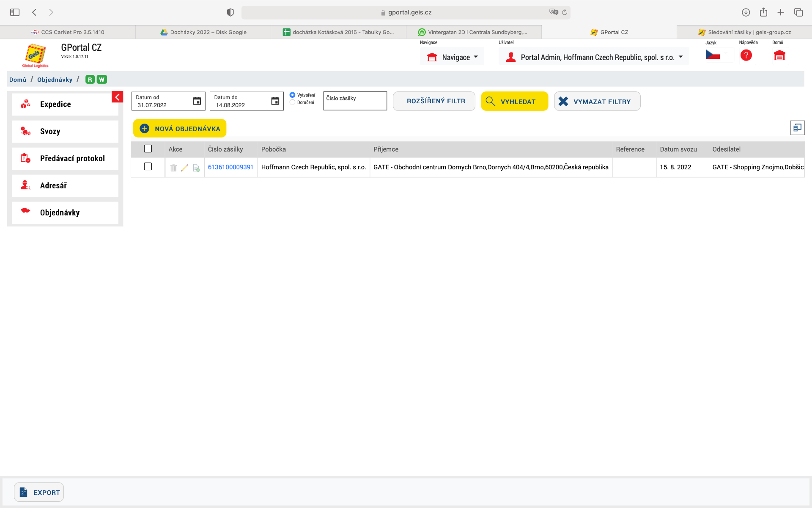The width and height of the screenshot is (812, 508).
Task: Expand the Navigace dropdown menu
Action: pos(452,57)
